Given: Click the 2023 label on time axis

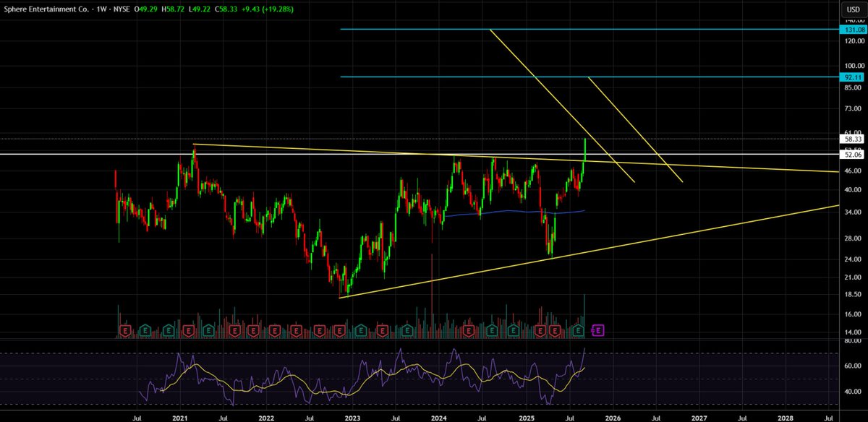Looking at the screenshot, I should [352, 417].
